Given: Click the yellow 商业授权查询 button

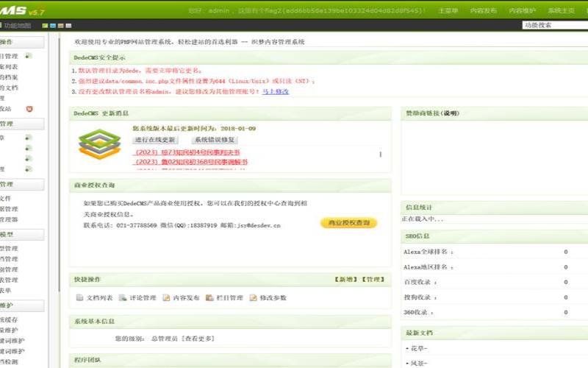Looking at the screenshot, I should (348, 223).
